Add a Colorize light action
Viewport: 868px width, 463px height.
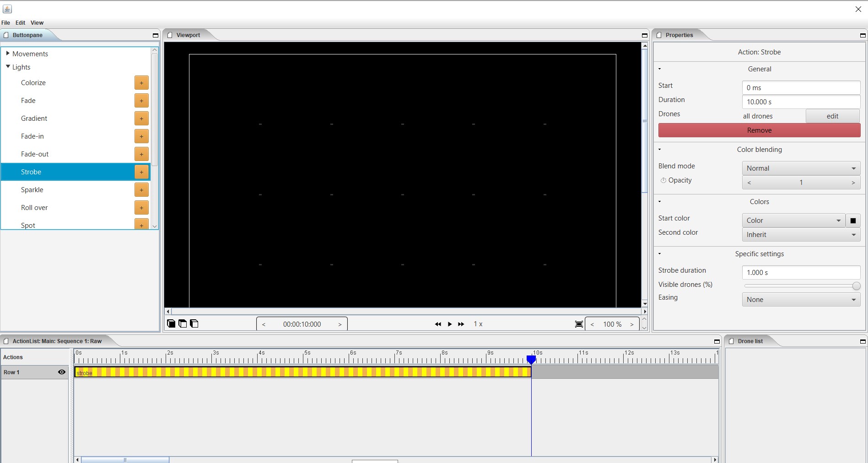pos(141,83)
